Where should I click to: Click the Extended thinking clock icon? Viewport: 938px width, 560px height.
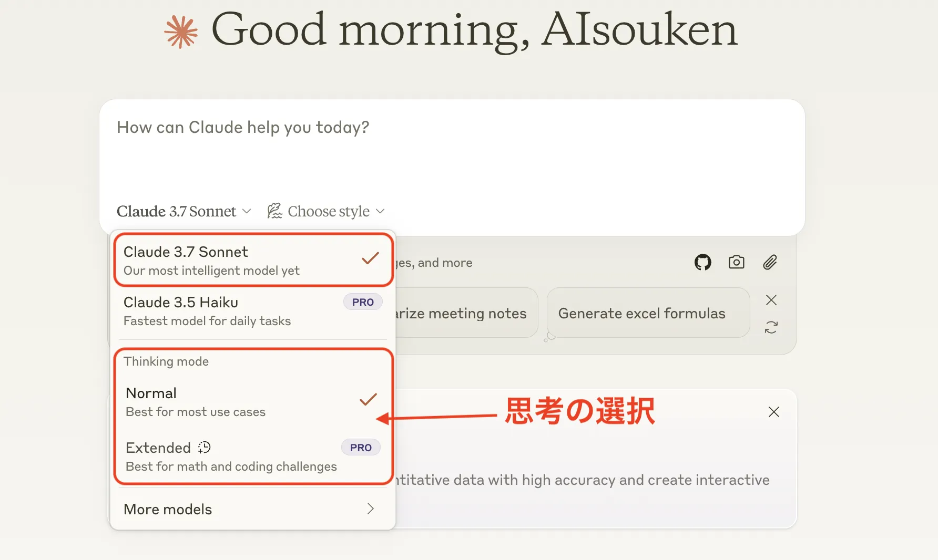coord(204,447)
